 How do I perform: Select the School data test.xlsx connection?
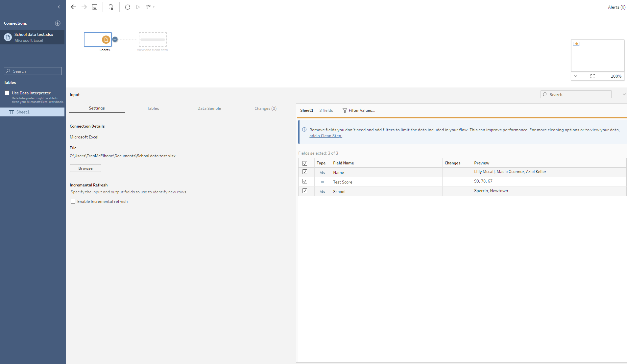coord(32,37)
